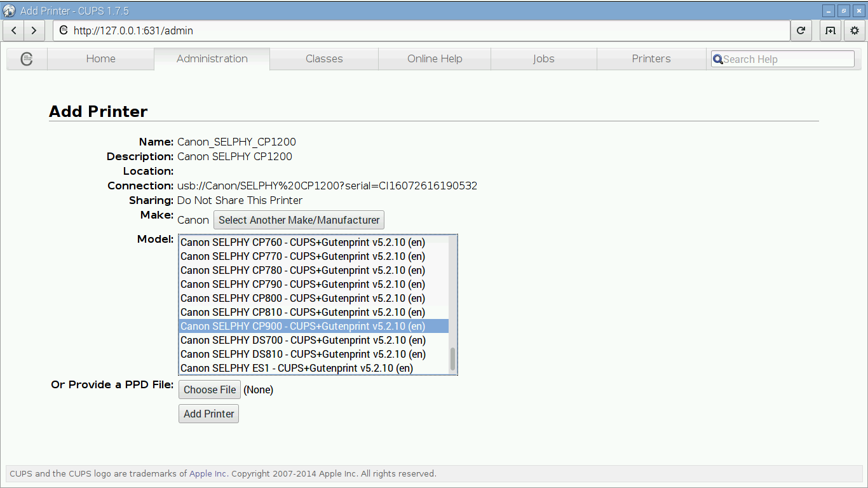Open the new tab/bookmark icon beside reload
Viewport: 868px width, 488px height.
coord(830,30)
